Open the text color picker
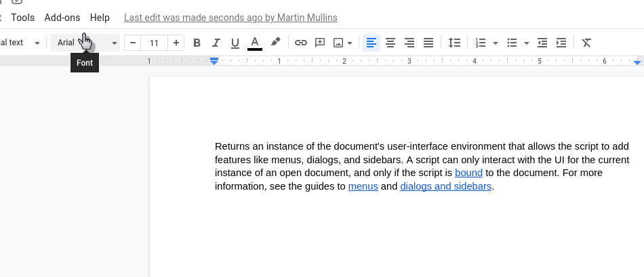 (255, 43)
